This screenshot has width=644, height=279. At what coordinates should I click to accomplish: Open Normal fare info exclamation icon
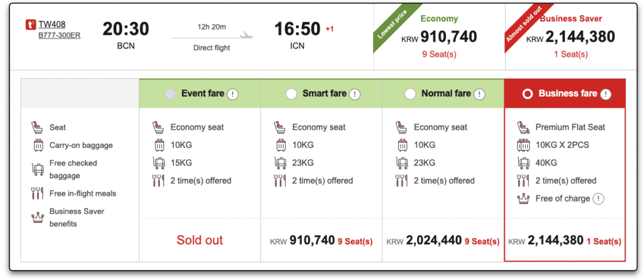pyautogui.click(x=479, y=94)
